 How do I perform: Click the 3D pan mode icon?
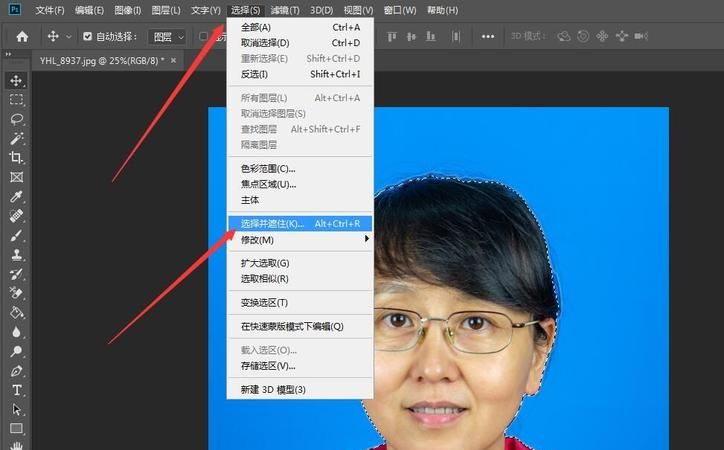pyautogui.click(x=602, y=36)
